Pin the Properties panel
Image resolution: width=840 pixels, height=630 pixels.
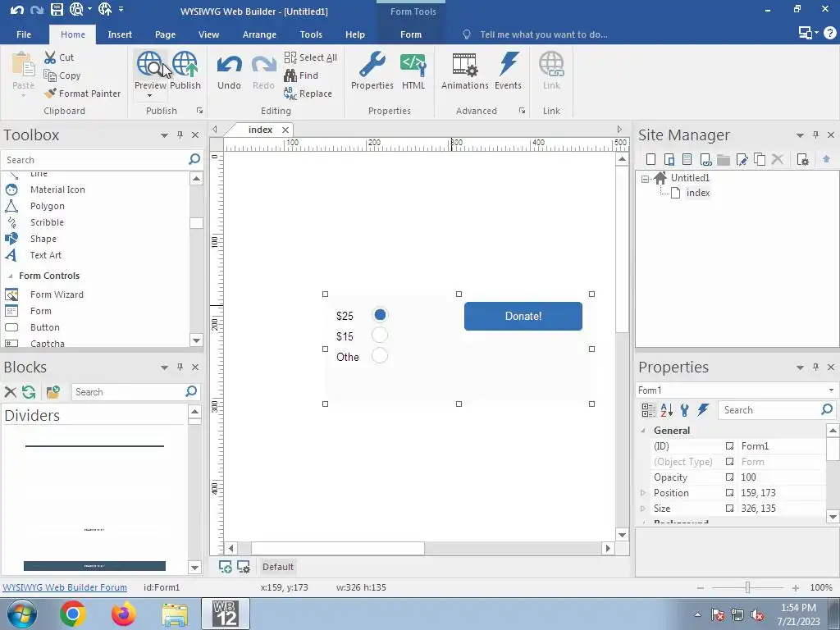[x=815, y=367]
